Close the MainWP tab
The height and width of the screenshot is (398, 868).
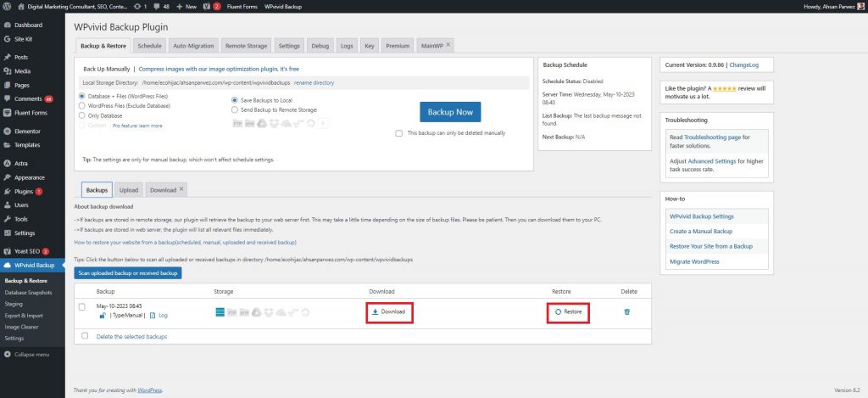pyautogui.click(x=448, y=45)
